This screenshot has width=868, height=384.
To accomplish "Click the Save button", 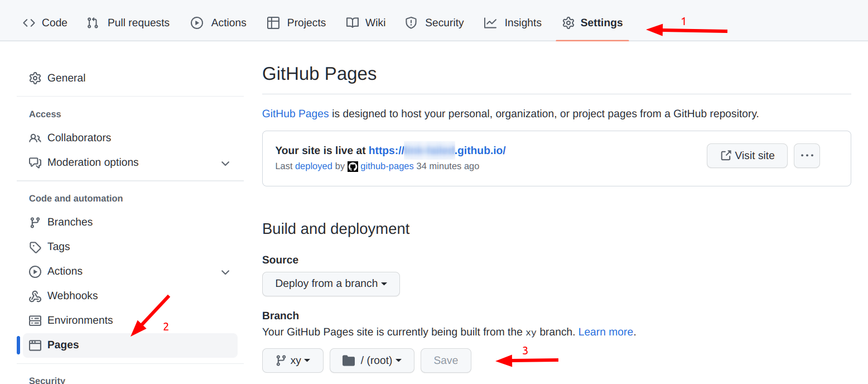I will click(x=446, y=361).
